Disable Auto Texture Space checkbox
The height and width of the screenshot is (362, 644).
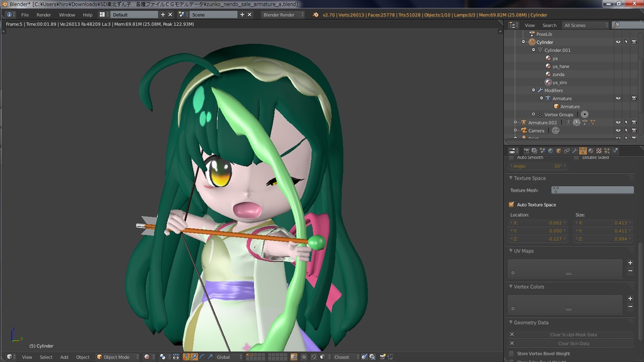click(x=511, y=204)
